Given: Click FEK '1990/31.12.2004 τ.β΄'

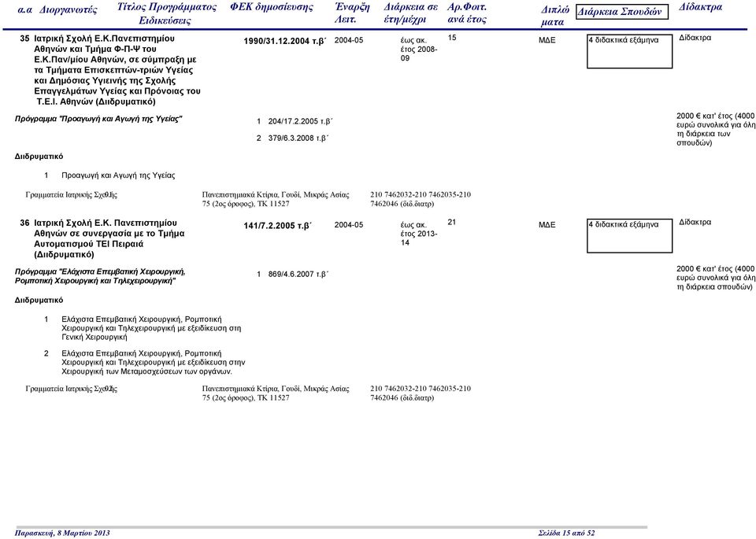Looking at the screenshot, I should 285,41.
